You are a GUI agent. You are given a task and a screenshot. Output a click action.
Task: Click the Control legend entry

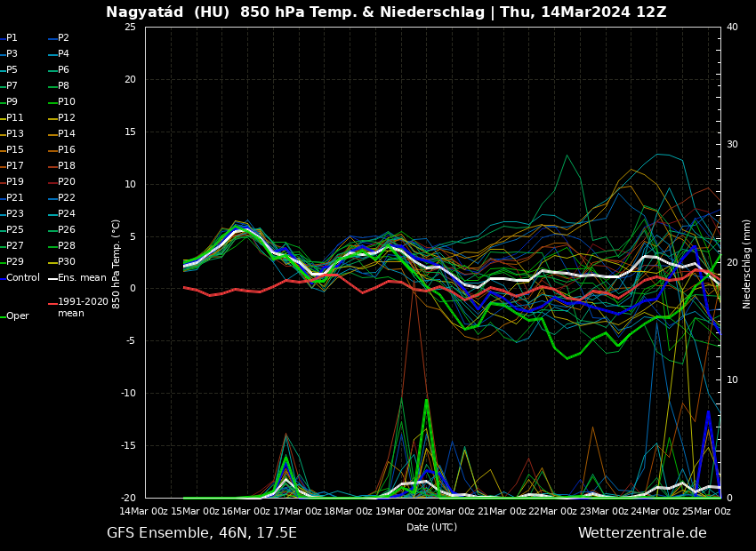point(22,278)
